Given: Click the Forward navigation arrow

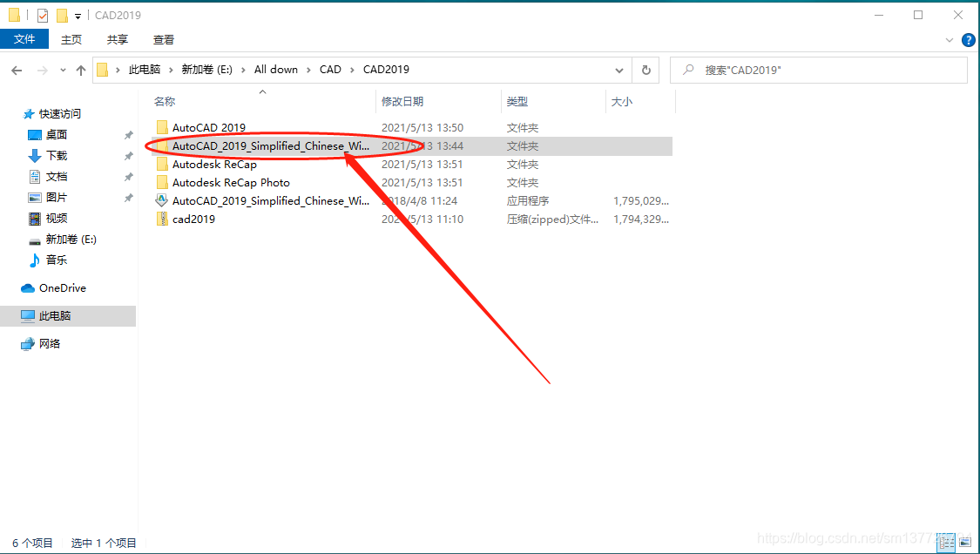Looking at the screenshot, I should coord(43,71).
